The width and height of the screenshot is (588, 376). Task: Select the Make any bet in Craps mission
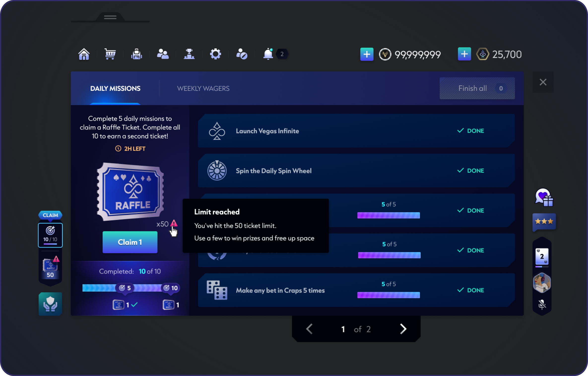pyautogui.click(x=356, y=290)
